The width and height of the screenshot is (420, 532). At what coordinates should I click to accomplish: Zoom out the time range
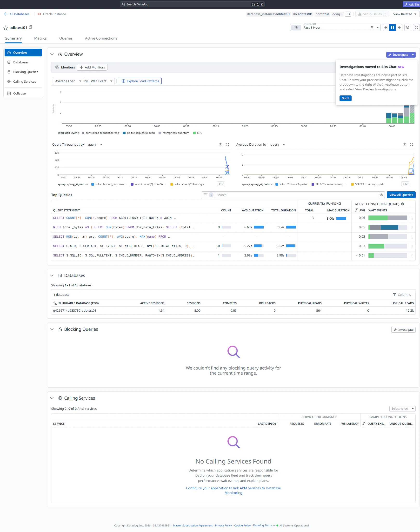tap(408, 27)
